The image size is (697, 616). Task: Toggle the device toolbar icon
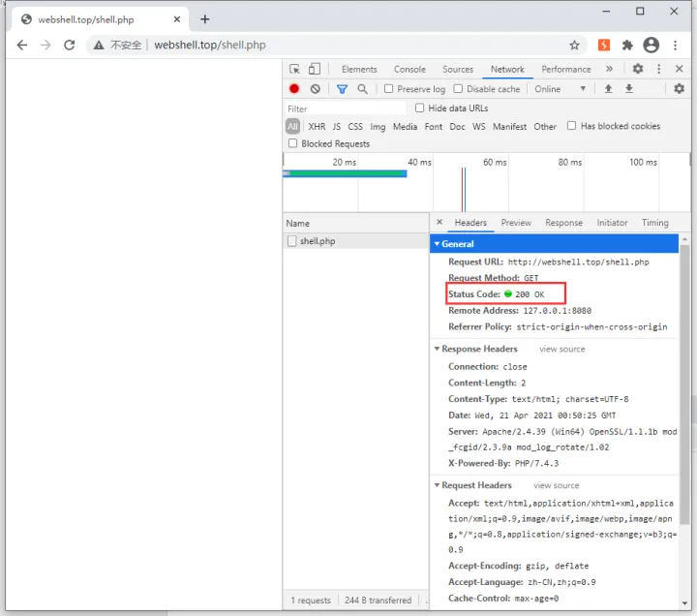click(x=315, y=69)
